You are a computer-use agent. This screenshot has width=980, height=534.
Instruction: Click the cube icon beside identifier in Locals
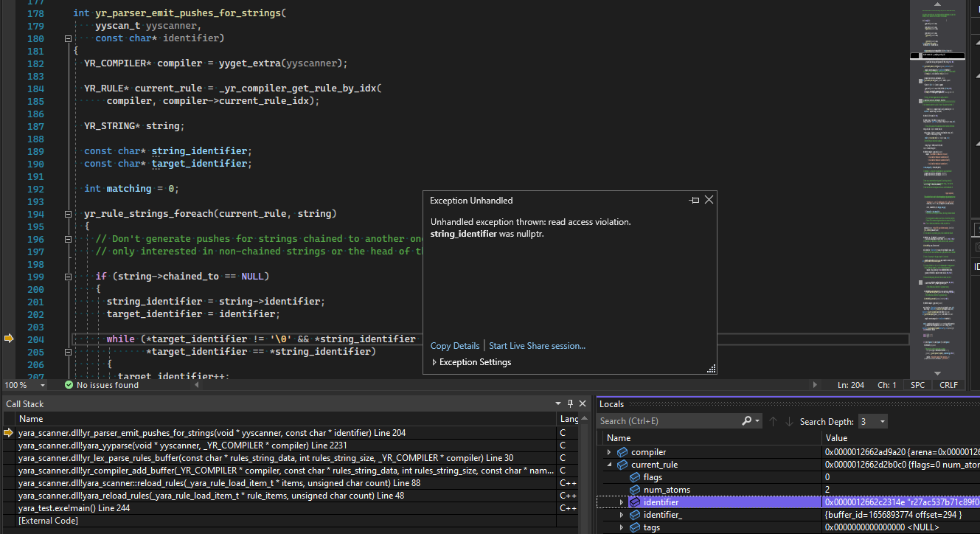click(x=635, y=502)
